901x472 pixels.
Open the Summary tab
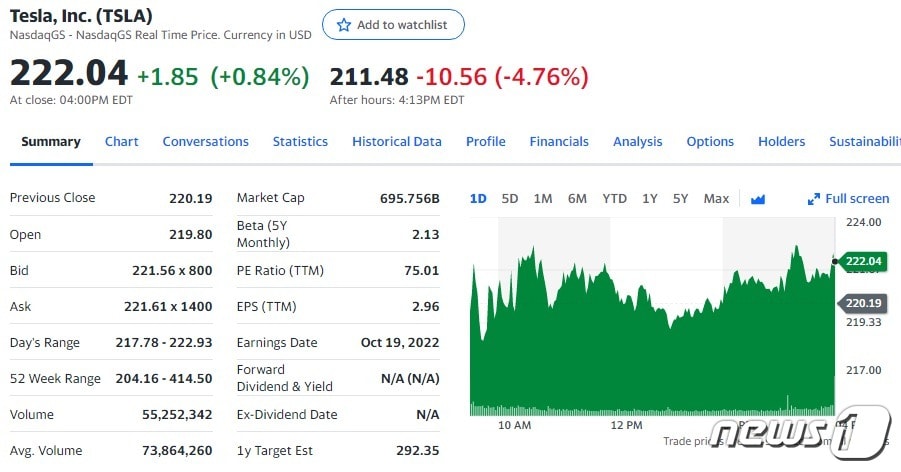pyautogui.click(x=51, y=142)
